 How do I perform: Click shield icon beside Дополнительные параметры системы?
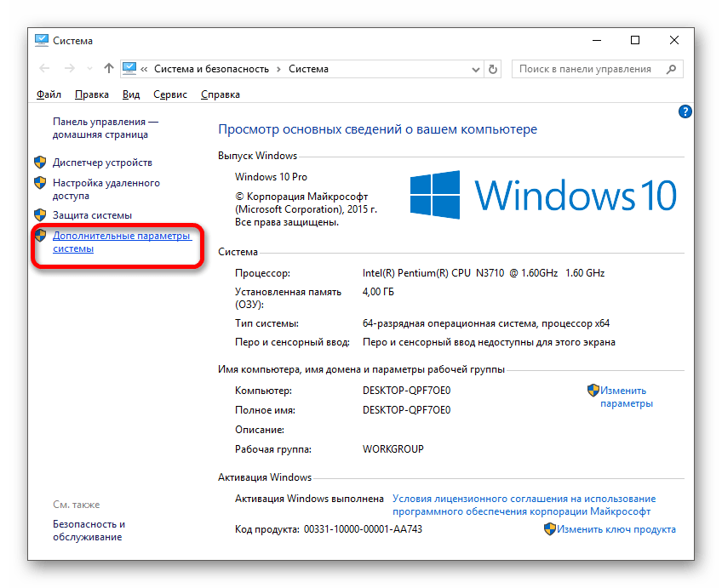point(41,236)
